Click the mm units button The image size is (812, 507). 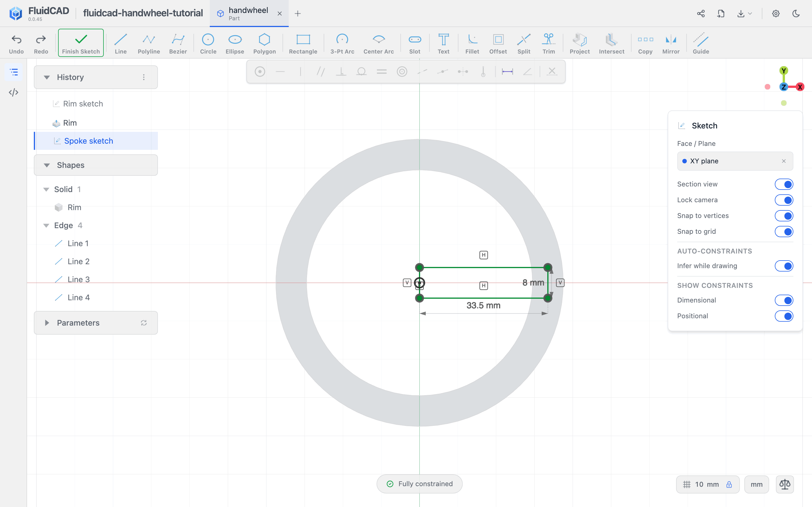(756, 484)
